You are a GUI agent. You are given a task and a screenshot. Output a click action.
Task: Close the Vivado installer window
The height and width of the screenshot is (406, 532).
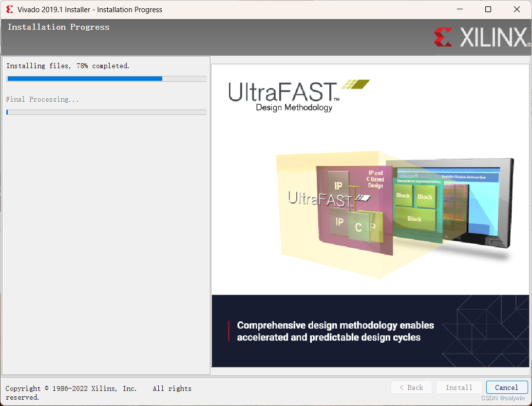(x=516, y=9)
